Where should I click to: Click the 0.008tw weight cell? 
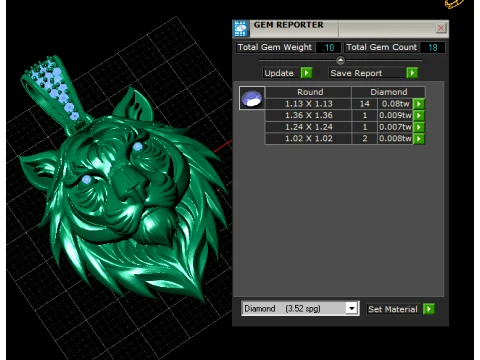tap(395, 139)
